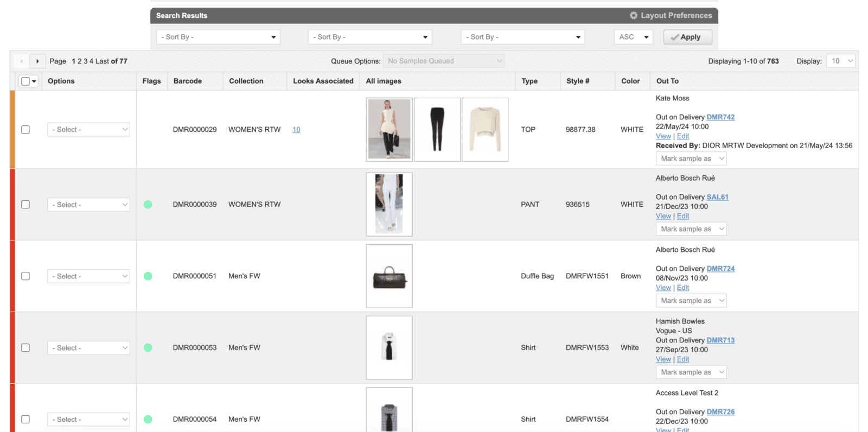868x432 pixels.
Task: Click the cream sweater thumbnail
Action: (x=484, y=130)
